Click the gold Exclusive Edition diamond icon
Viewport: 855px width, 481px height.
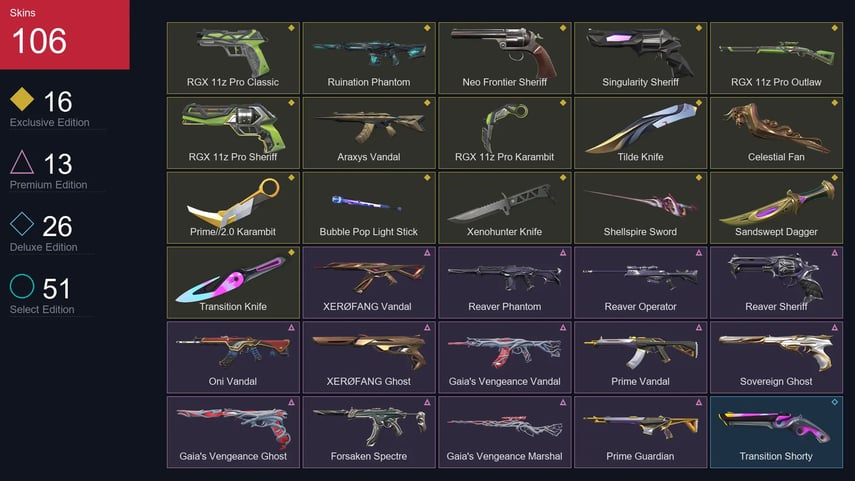coord(22,99)
